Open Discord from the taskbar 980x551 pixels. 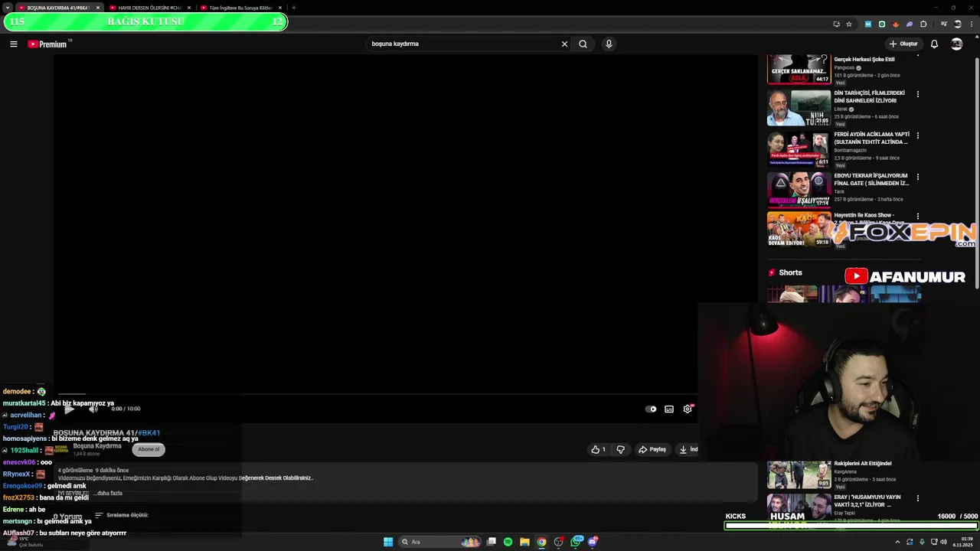[593, 542]
